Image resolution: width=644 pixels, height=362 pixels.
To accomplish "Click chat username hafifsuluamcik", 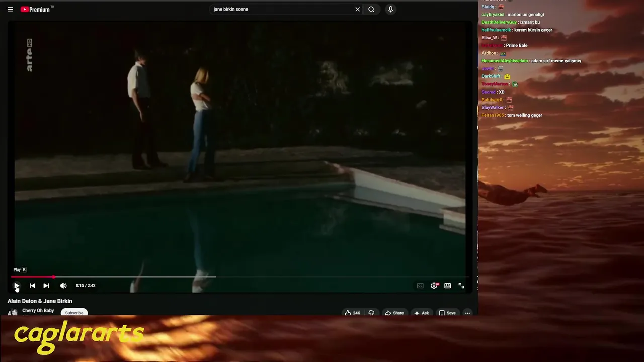I will tap(496, 30).
